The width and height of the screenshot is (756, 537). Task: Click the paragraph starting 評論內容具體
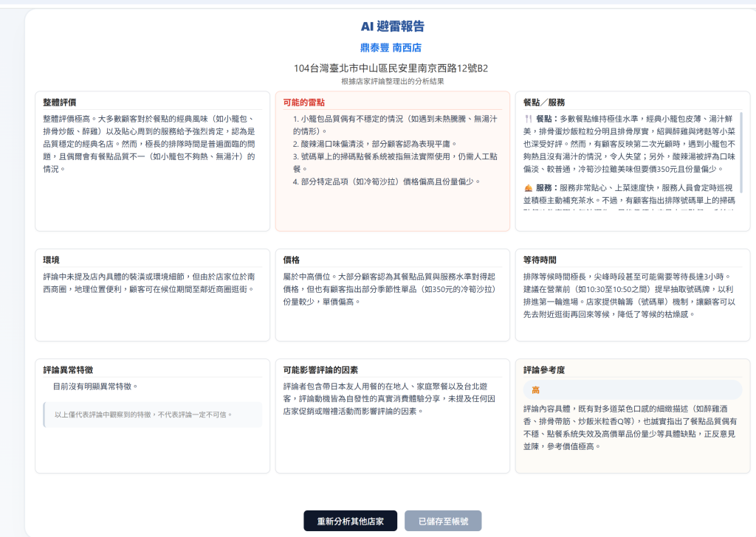(x=630, y=428)
